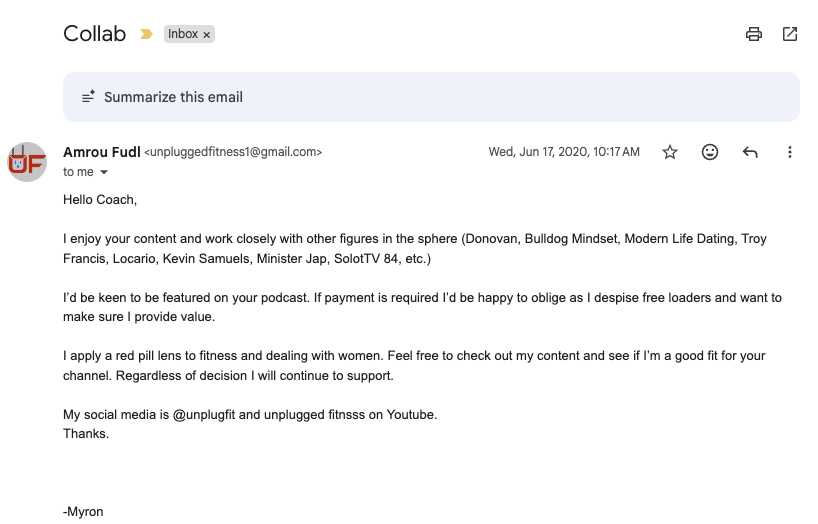This screenshot has width=818, height=524.
Task: Toggle the yellow importance marker beside Collab
Action: (147, 34)
